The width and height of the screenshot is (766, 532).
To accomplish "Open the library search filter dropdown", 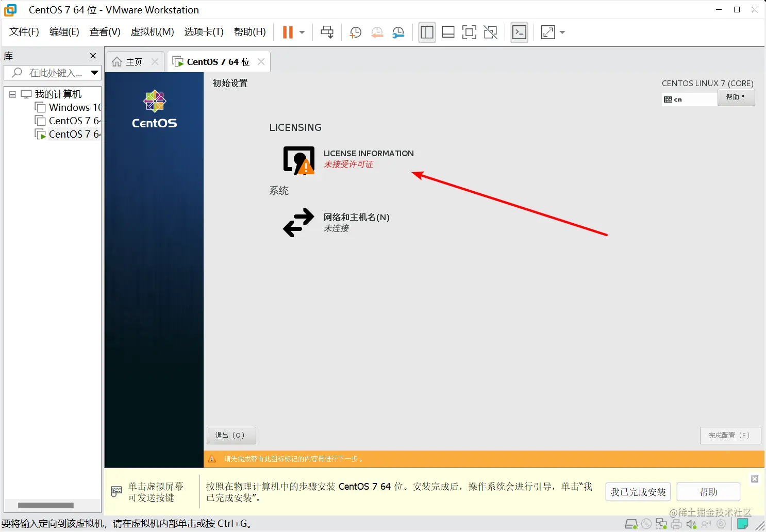I will click(94, 73).
